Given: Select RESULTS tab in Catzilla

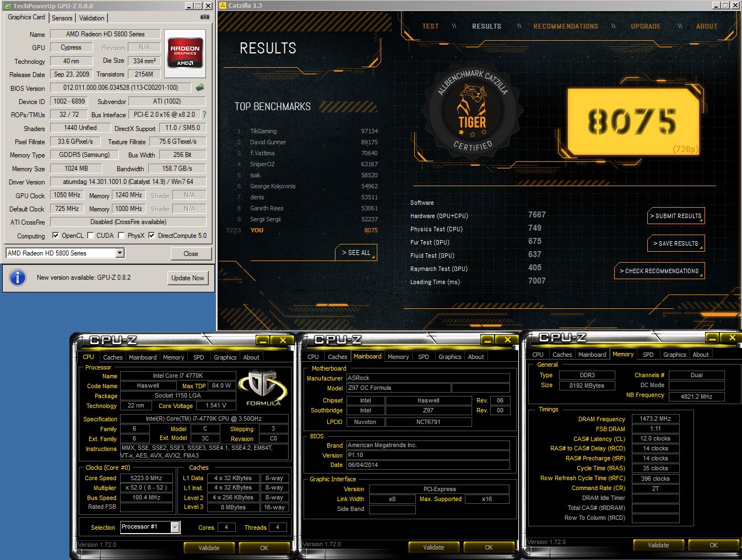Looking at the screenshot, I should click(x=486, y=26).
